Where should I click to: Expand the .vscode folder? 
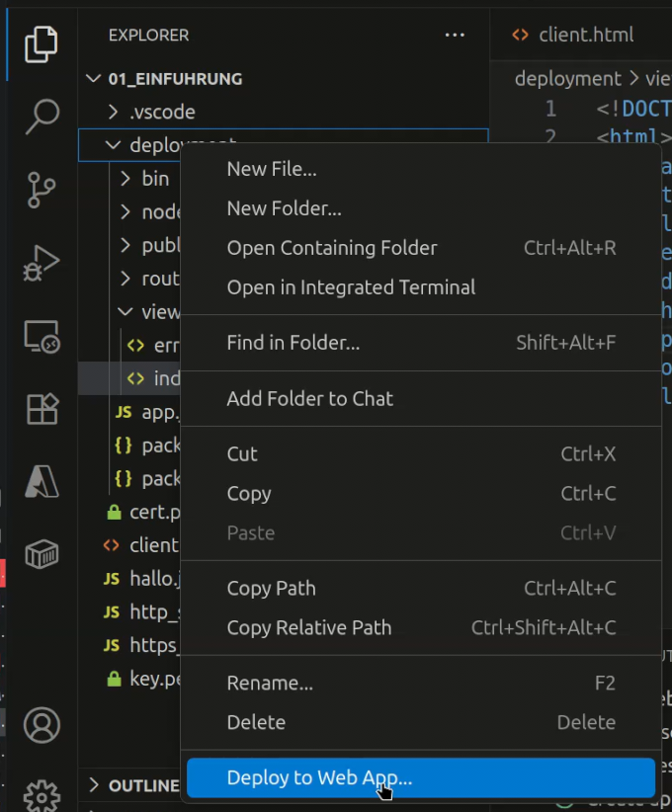162,112
